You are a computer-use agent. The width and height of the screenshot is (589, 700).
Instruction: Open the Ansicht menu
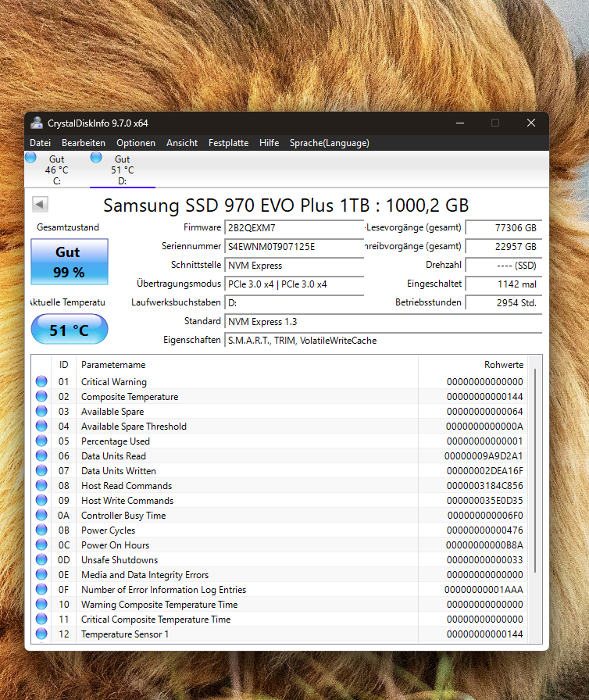pos(182,143)
